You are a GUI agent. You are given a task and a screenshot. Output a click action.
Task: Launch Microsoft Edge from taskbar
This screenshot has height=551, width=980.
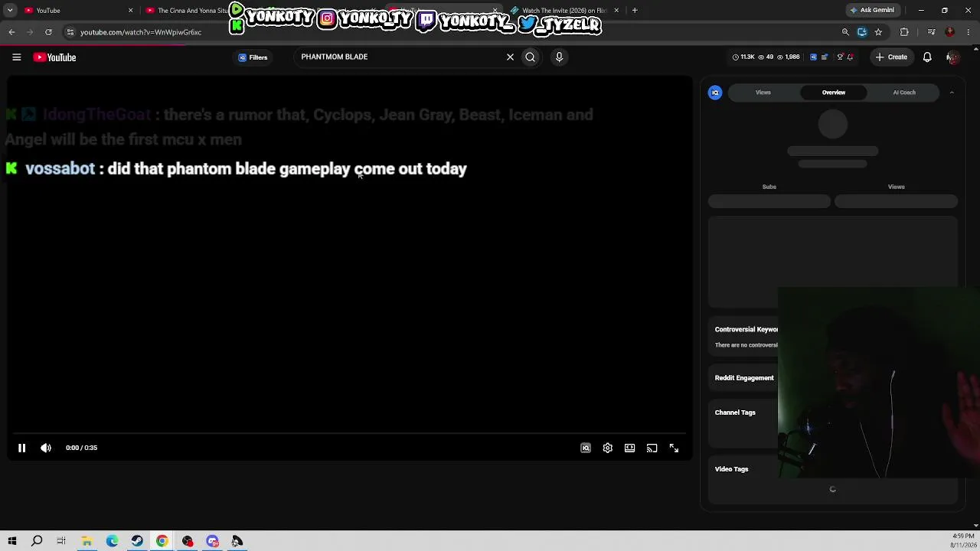pyautogui.click(x=112, y=541)
